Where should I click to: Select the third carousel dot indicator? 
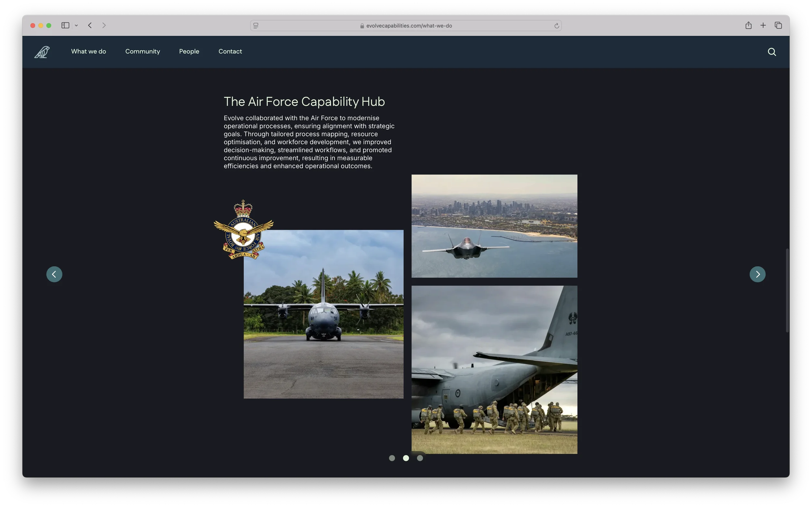point(420,458)
